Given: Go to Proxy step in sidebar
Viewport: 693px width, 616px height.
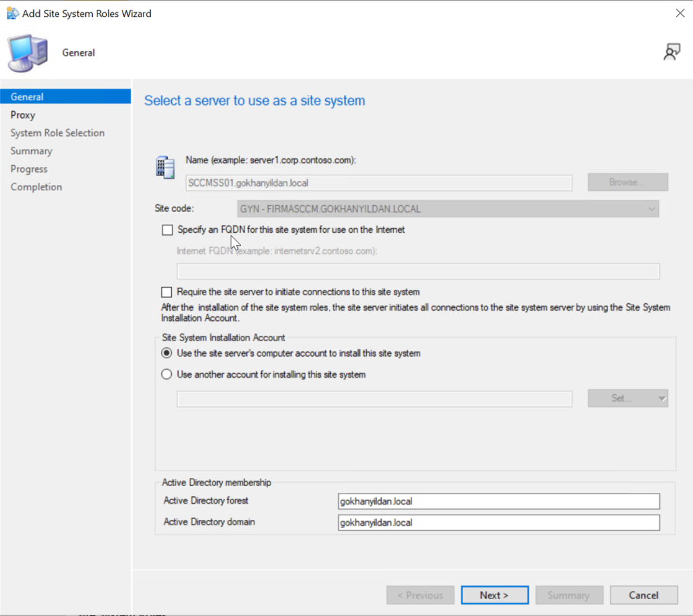Looking at the screenshot, I should point(23,115).
